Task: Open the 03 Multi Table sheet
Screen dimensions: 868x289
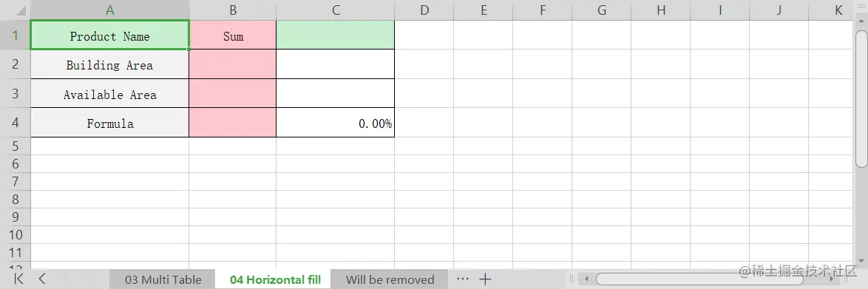Action: (x=163, y=279)
